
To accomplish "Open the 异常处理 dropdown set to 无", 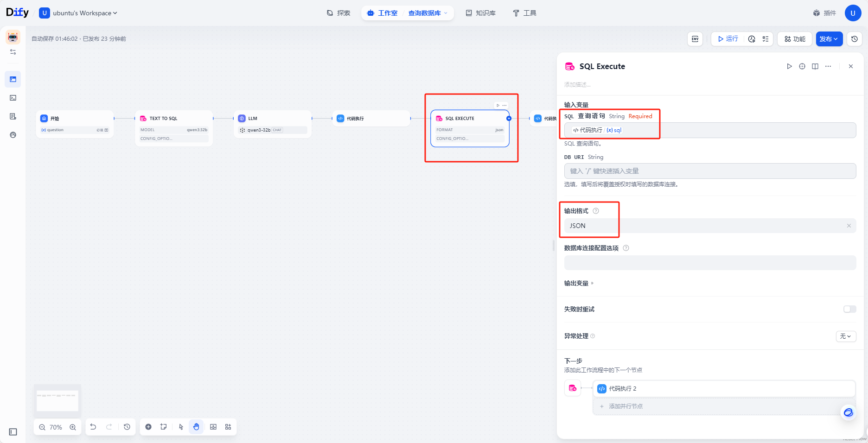I will click(x=846, y=336).
